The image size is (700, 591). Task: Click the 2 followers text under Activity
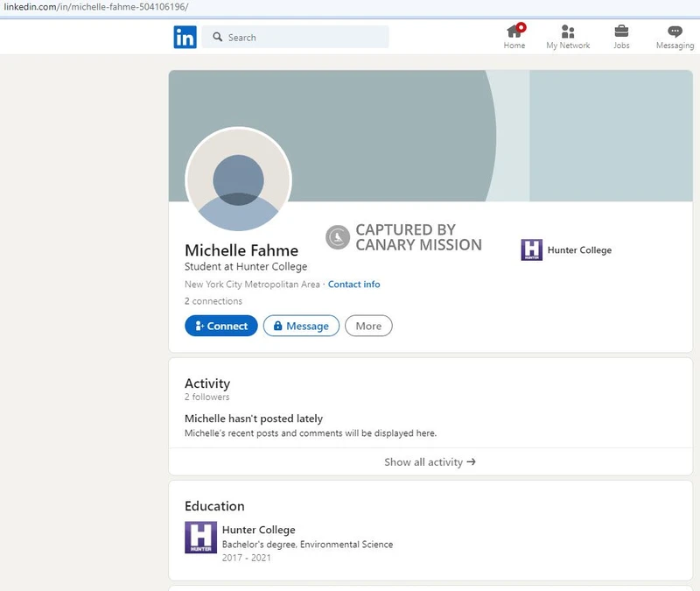(207, 397)
